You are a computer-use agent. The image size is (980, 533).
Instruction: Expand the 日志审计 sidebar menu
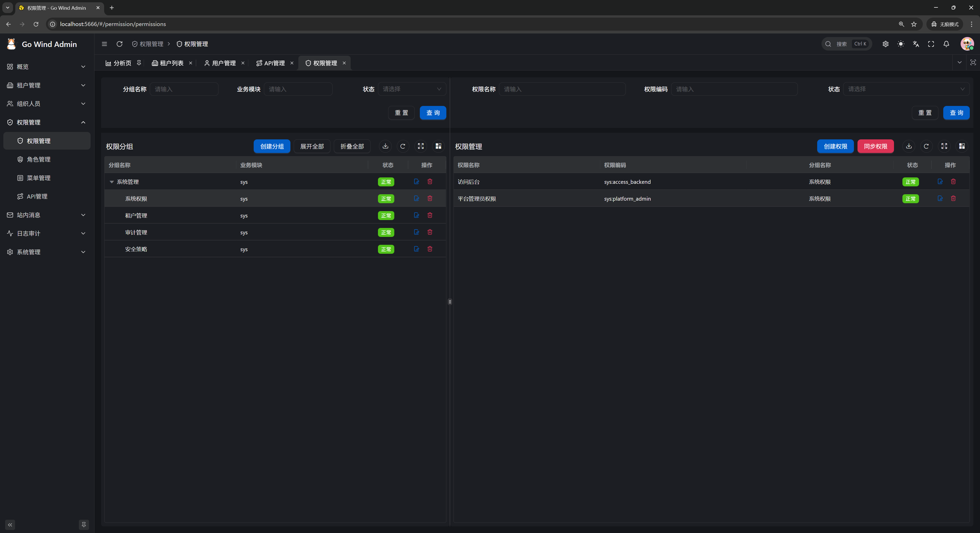click(x=46, y=234)
